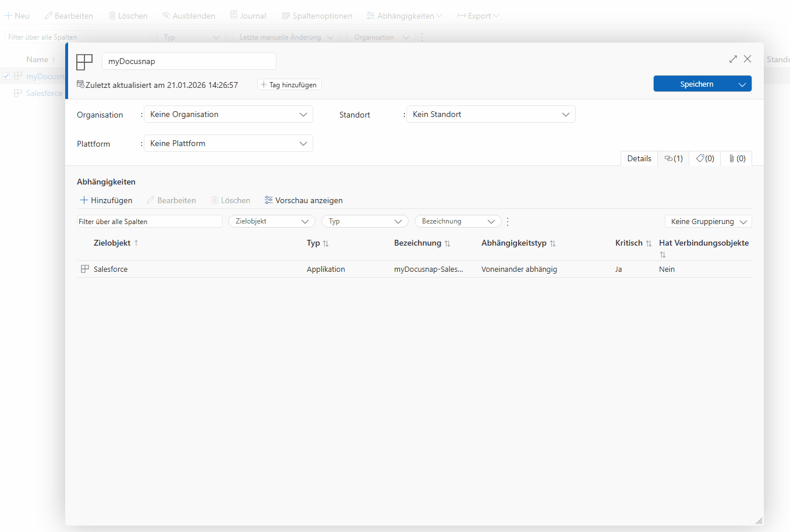
Task: Toggle the myDocusnap row checkbox
Action: point(6,76)
